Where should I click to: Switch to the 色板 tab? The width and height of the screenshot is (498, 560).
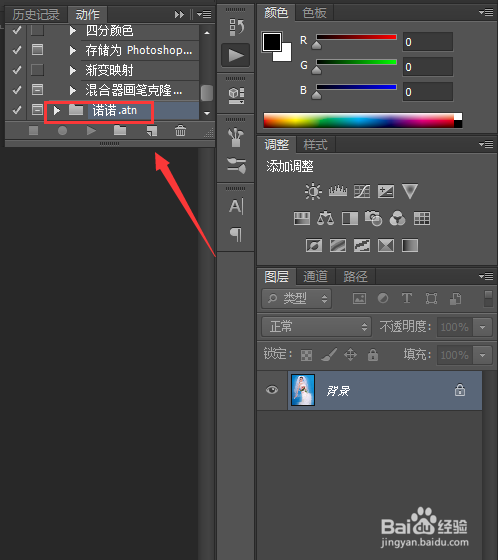[x=314, y=13]
